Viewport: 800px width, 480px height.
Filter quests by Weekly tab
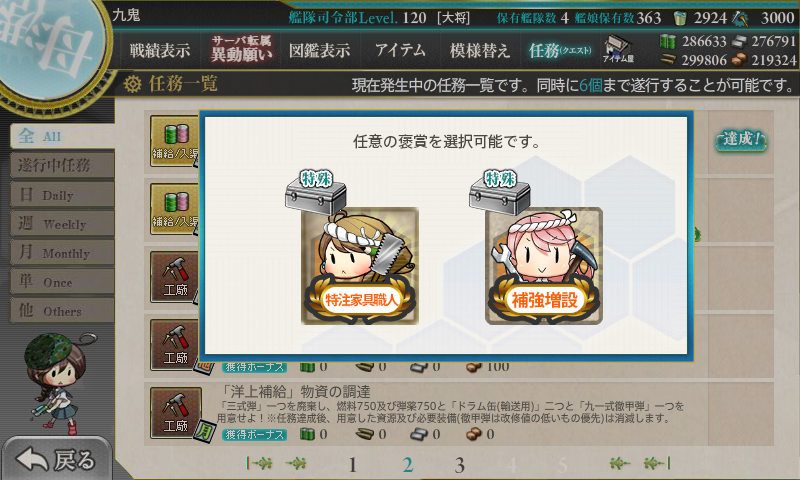(x=62, y=224)
